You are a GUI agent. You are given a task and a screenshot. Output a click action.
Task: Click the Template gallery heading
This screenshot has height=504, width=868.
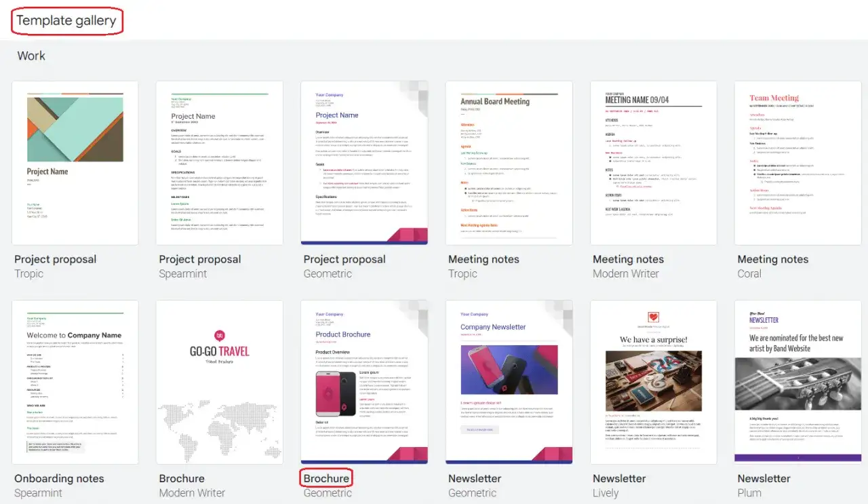pos(66,21)
